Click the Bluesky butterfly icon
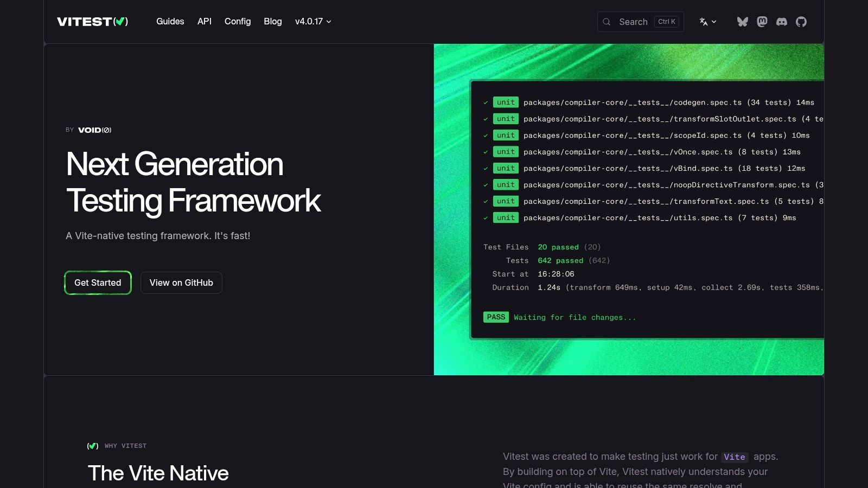 [743, 22]
